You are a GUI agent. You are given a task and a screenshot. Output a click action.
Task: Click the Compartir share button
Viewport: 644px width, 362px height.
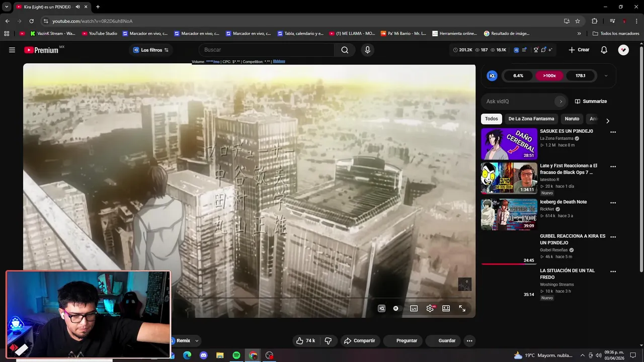tap(359, 341)
